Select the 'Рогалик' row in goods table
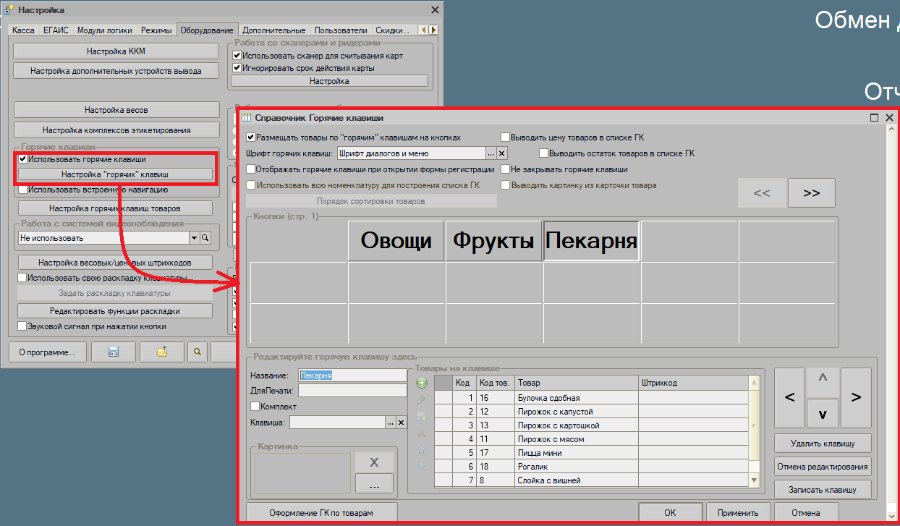Image resolution: width=900 pixels, height=526 pixels. (x=592, y=467)
